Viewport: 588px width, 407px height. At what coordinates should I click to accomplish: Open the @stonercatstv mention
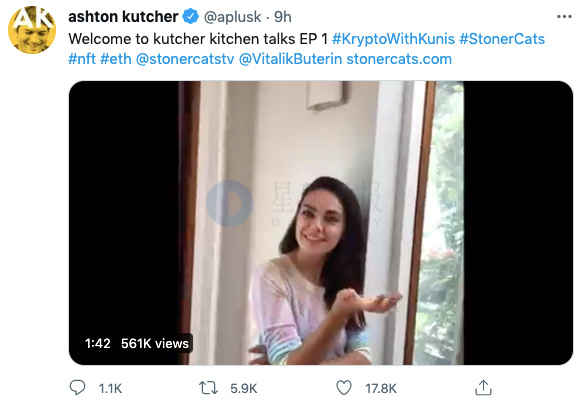185,59
